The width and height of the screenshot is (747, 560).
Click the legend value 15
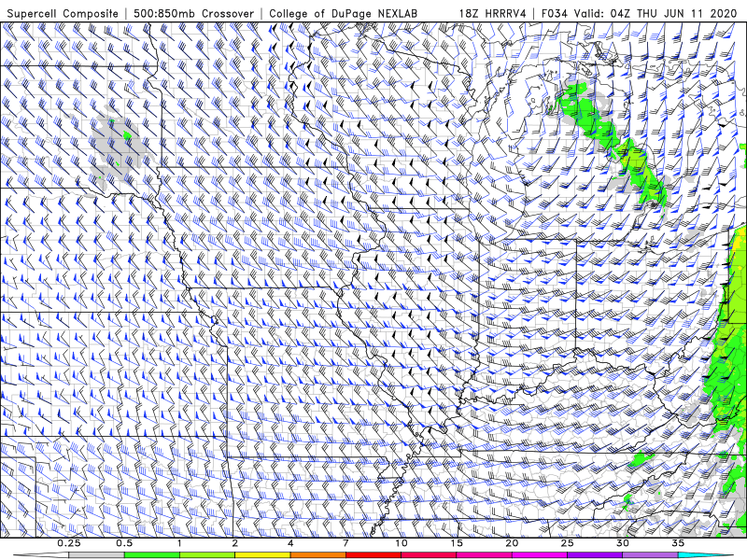click(457, 543)
